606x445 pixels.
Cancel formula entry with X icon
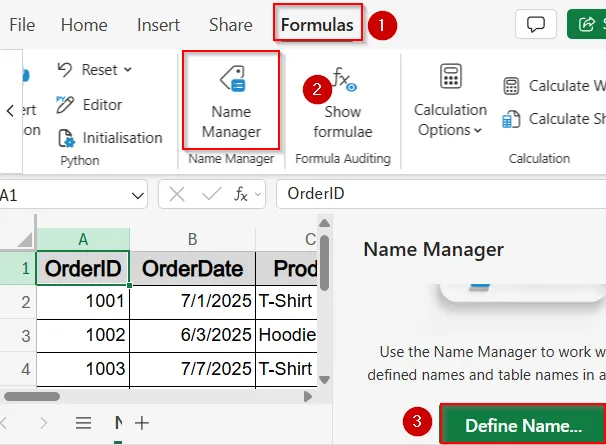point(177,194)
